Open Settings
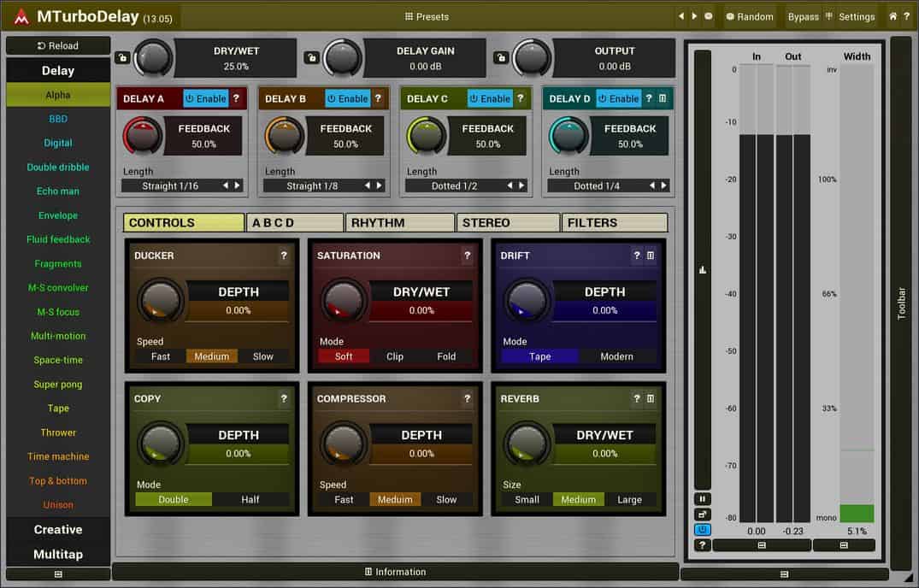This screenshot has height=588, width=919. click(857, 16)
